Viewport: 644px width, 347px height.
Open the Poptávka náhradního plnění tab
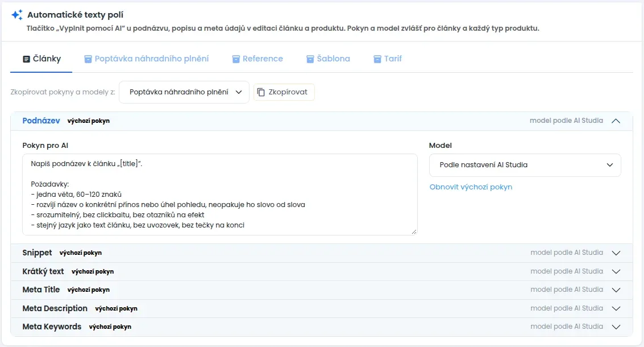(147, 59)
